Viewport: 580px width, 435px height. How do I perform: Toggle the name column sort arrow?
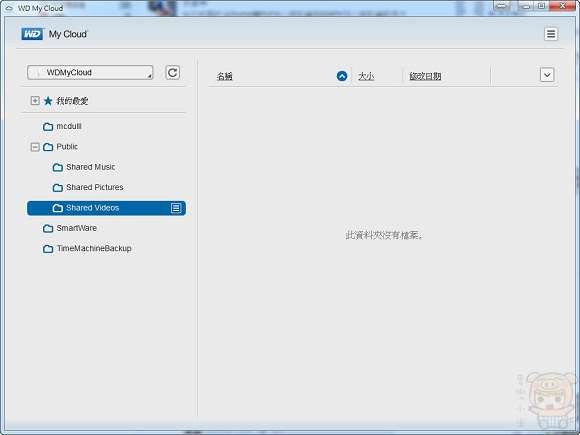[x=342, y=76]
